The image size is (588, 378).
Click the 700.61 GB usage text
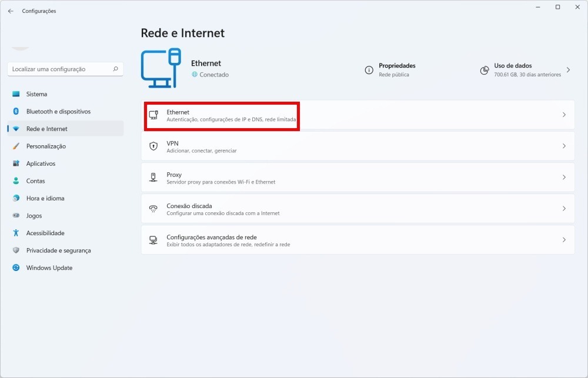coord(527,75)
